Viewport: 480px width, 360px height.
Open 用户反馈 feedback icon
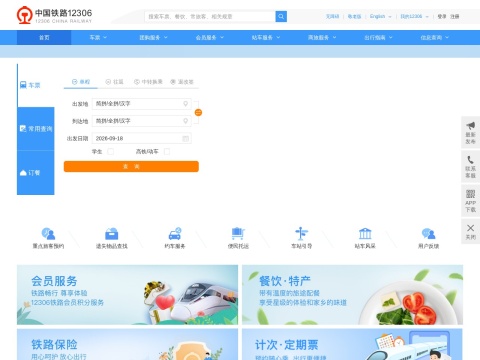click(428, 234)
